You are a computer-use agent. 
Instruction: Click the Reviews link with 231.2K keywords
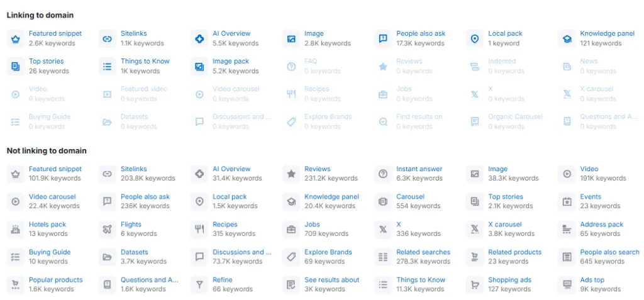coord(317,169)
